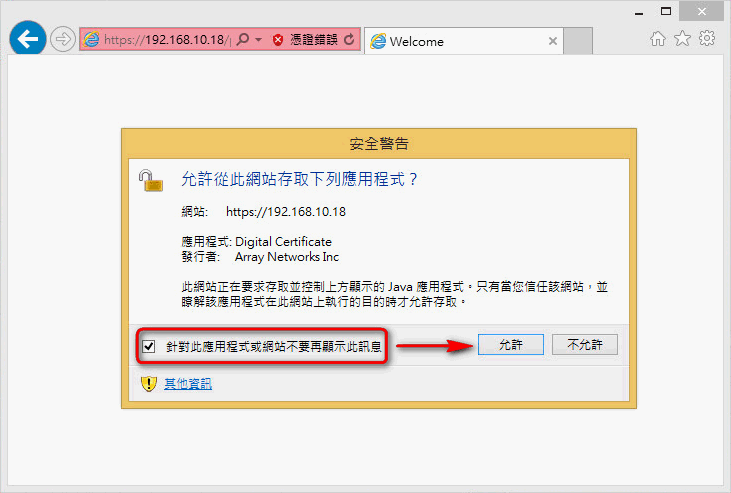Click the 允許從此網站存取下列應用程式？ heading
This screenshot has width=731, height=493.
[299, 179]
